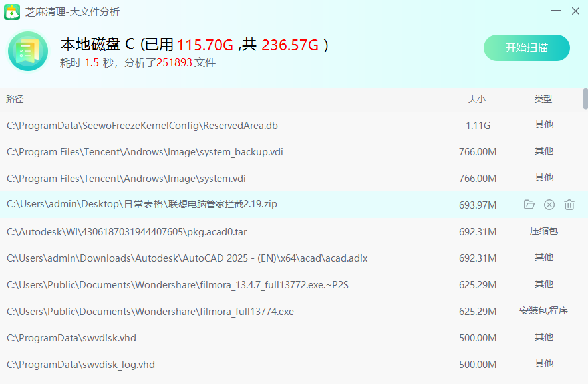Viewport: 588px width, 384px height.
Task: Select the swvdisk.vhd file row
Action: coord(72,337)
